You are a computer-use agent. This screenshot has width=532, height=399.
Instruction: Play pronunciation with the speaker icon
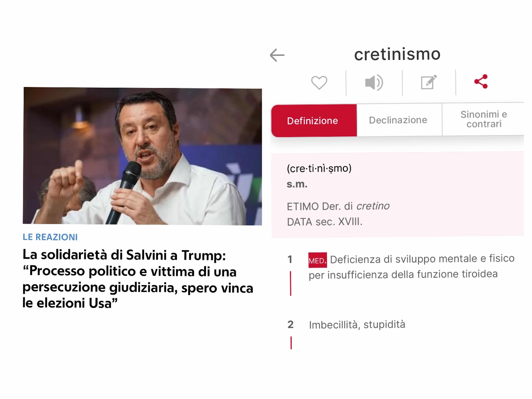tap(374, 82)
